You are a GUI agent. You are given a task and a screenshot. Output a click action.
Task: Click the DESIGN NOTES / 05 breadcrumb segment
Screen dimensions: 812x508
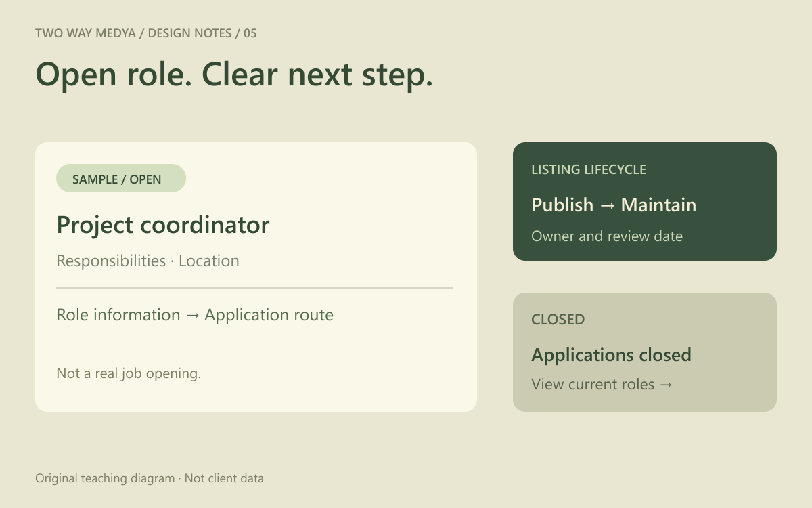[x=202, y=33]
